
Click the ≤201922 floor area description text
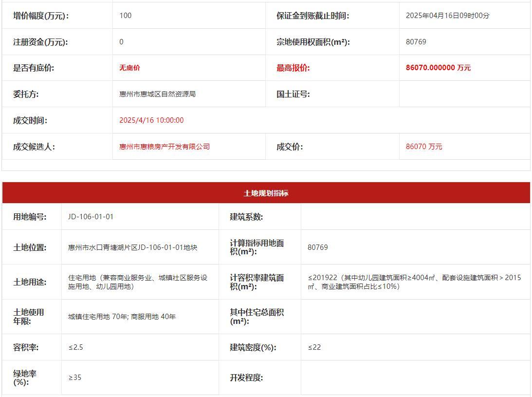pos(414,282)
